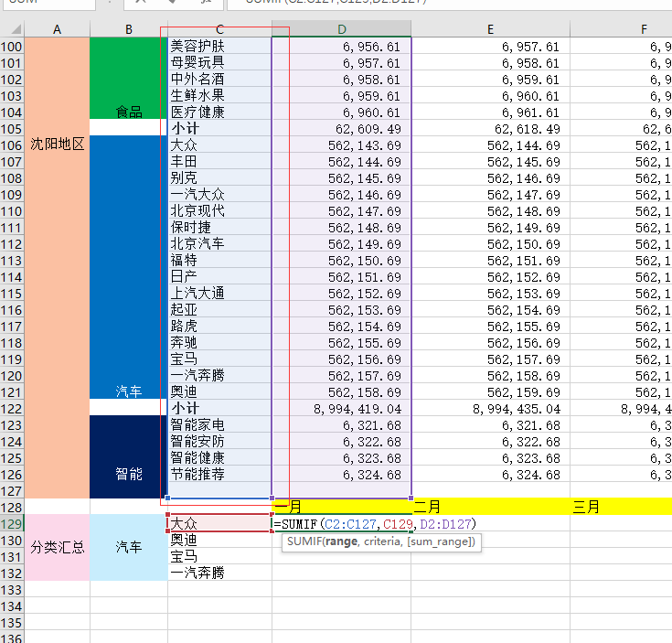Click the 中外名酒 cell

(219, 80)
